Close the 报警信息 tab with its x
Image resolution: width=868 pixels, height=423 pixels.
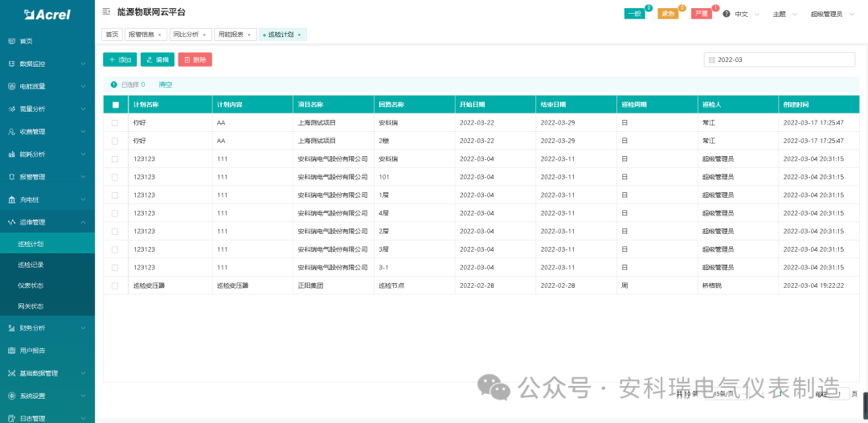click(x=159, y=35)
